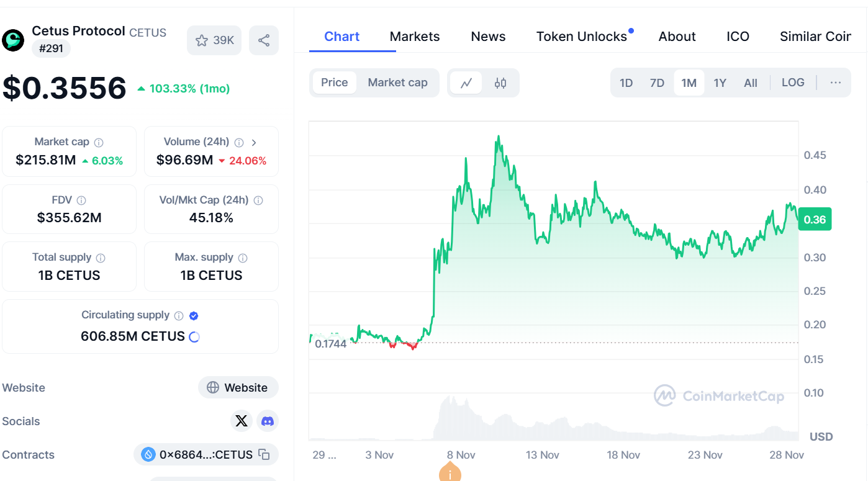Image resolution: width=868 pixels, height=481 pixels.
Task: Click the orange event marker near 8 Nov
Action: [450, 474]
